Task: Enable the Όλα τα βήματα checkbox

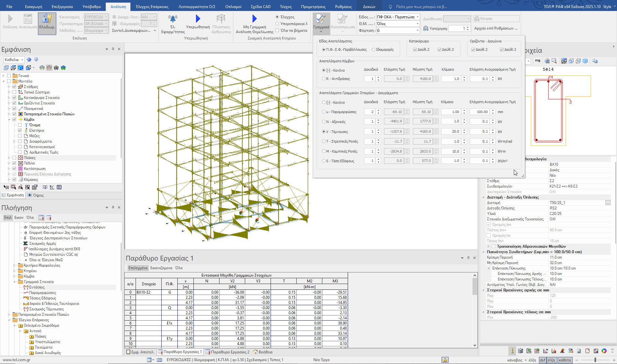Action: (277, 31)
